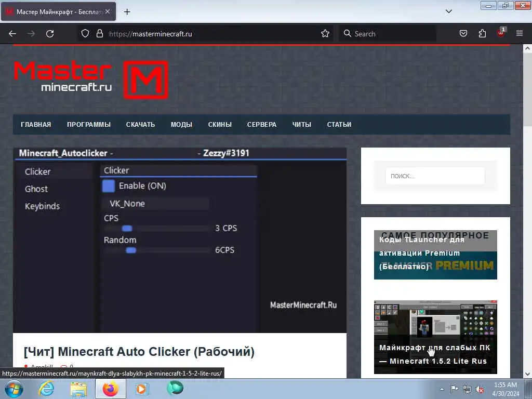Click the Firefox taskbar icon
532x399 pixels.
110,389
